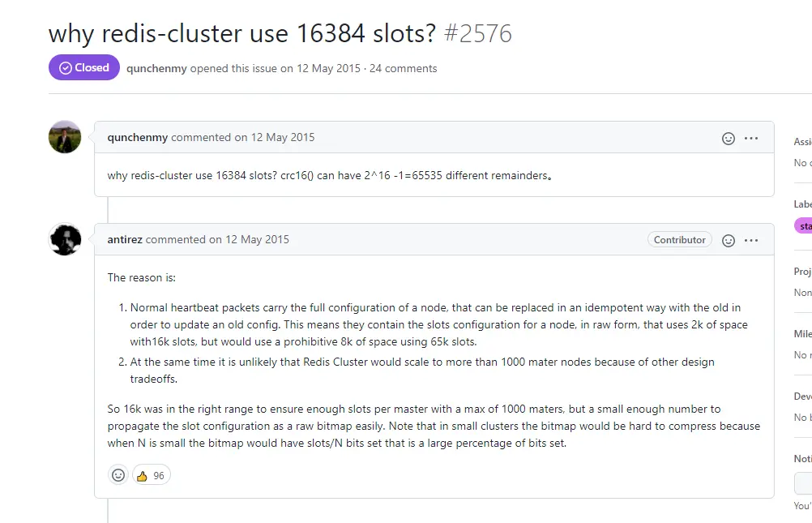Click the Notifications section heading
Screen dimensions: 812x523
coord(801,458)
